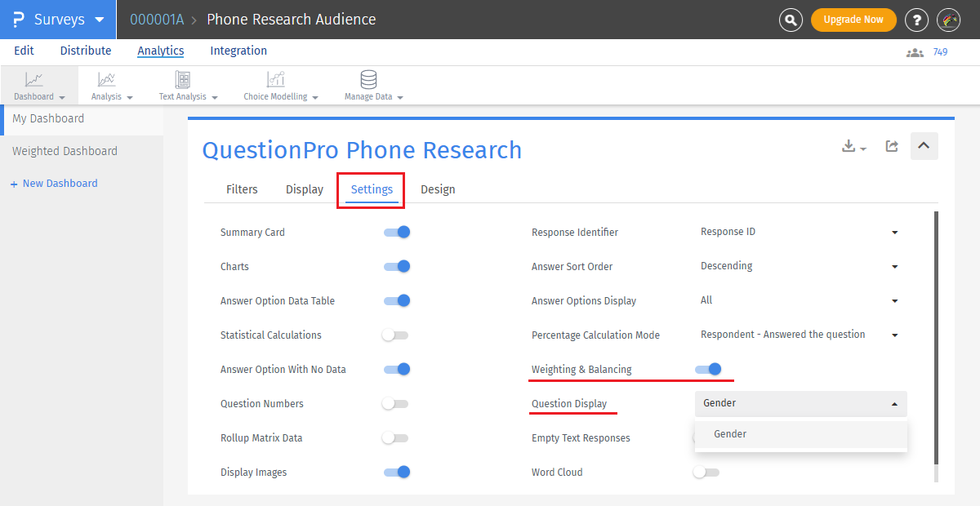Click plus icon for New Dashboard
Screen dimensions: 980x506
(x=14, y=184)
